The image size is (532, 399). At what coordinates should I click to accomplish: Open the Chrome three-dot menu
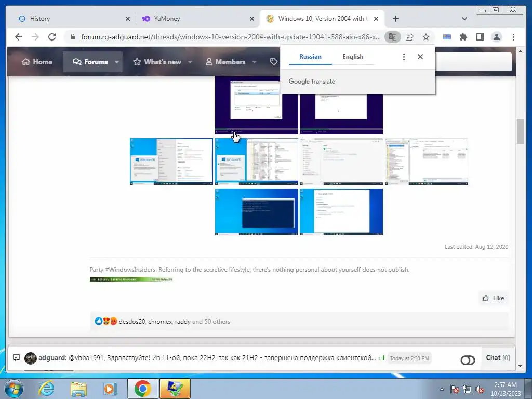[513, 37]
